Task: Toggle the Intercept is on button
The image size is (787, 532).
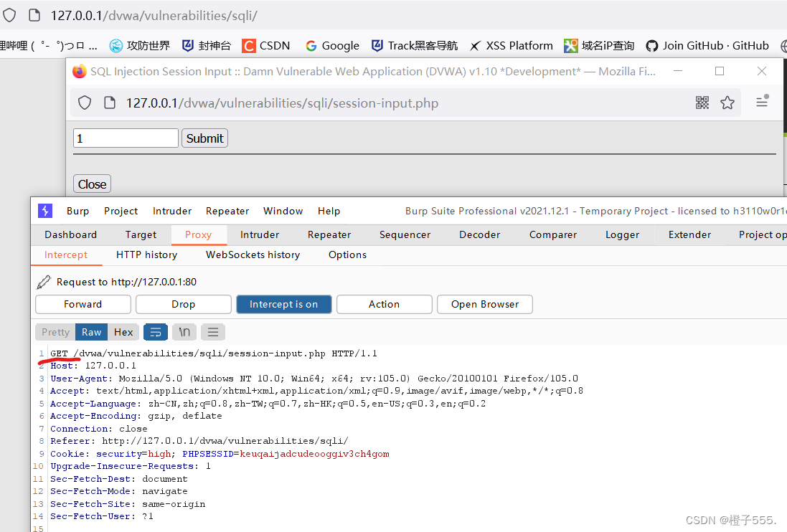Action: pyautogui.click(x=283, y=304)
